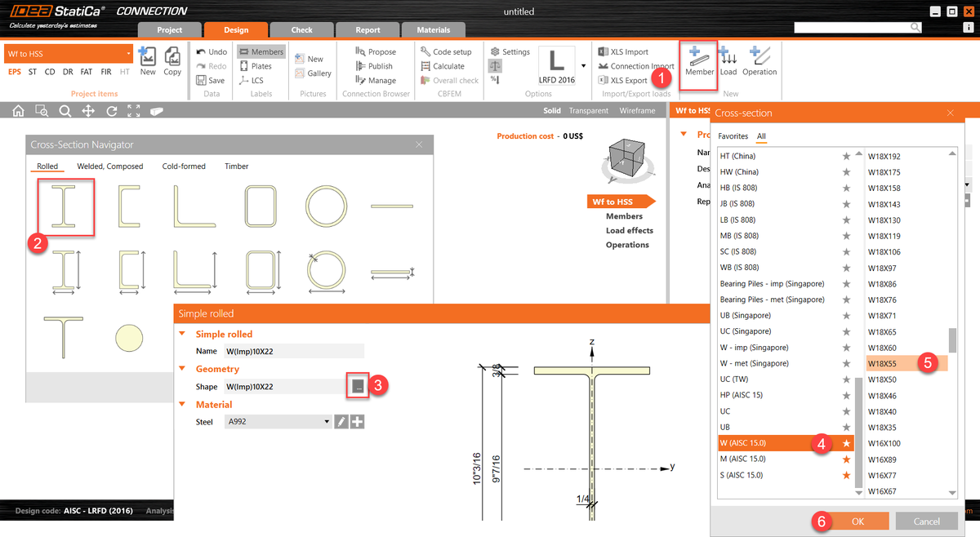Unfavorite the M (AISC 15.0) section group
Viewport: 980px width, 537px height.
846,458
